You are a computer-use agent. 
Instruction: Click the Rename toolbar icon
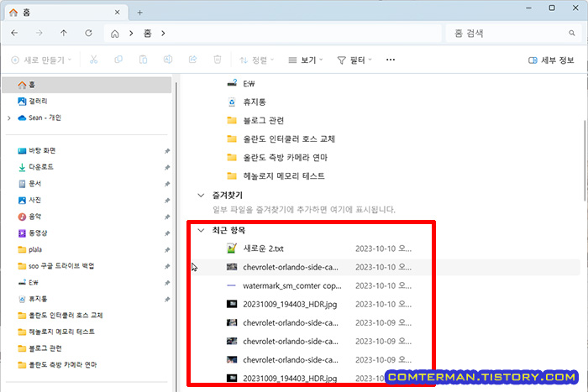coord(168,60)
